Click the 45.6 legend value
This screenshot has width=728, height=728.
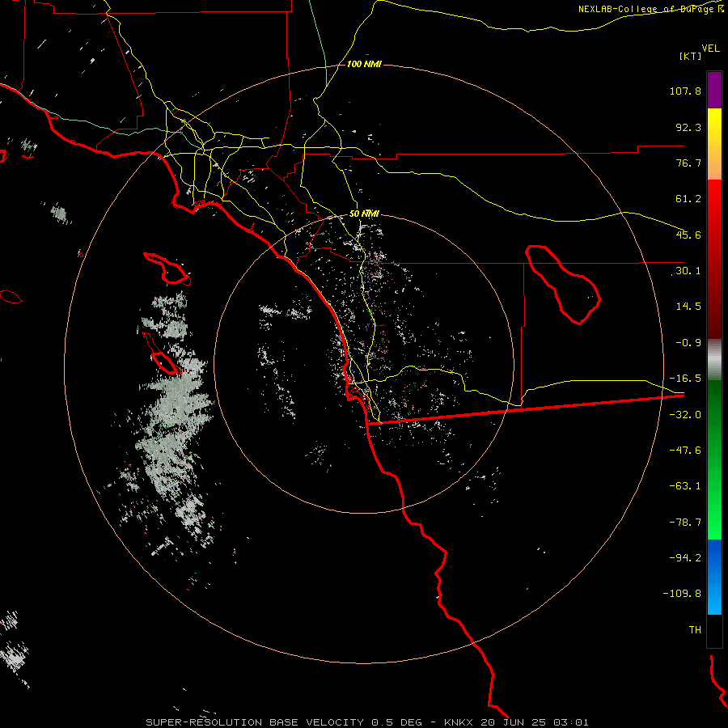[688, 235]
